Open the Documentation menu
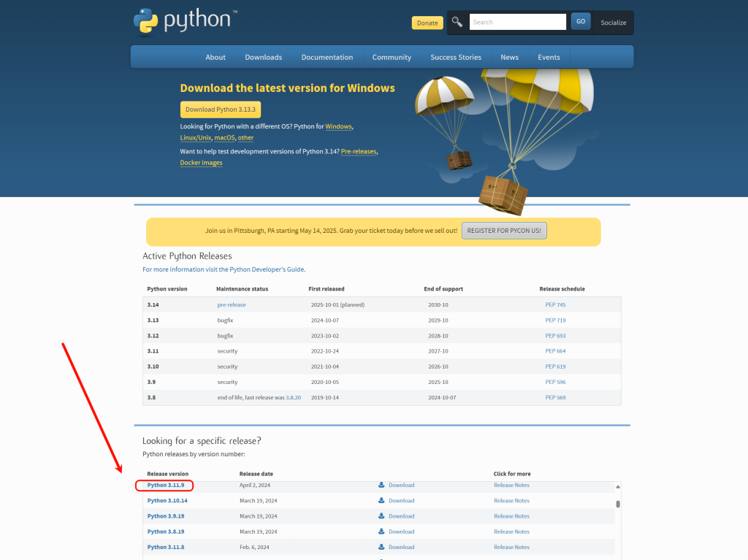The width and height of the screenshot is (748, 560). click(x=327, y=57)
